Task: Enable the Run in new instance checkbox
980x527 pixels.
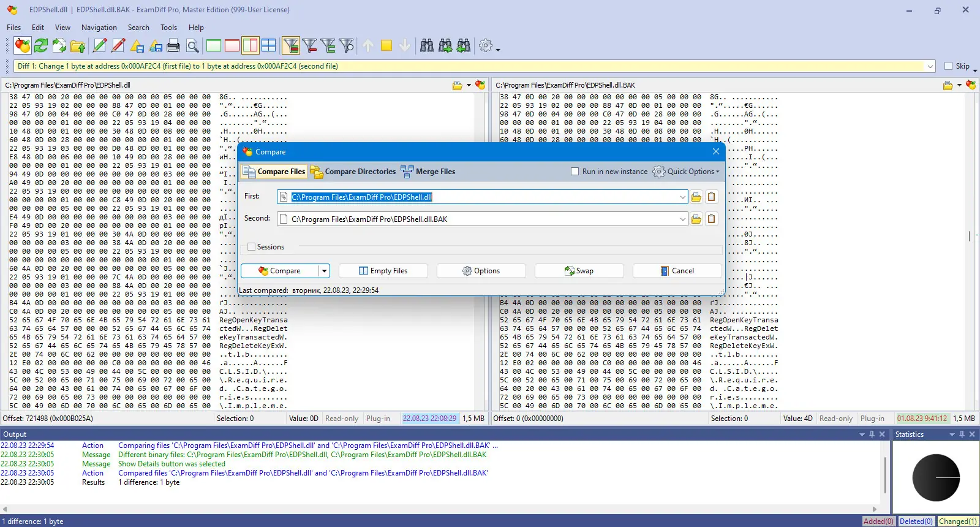Action: [575, 172]
